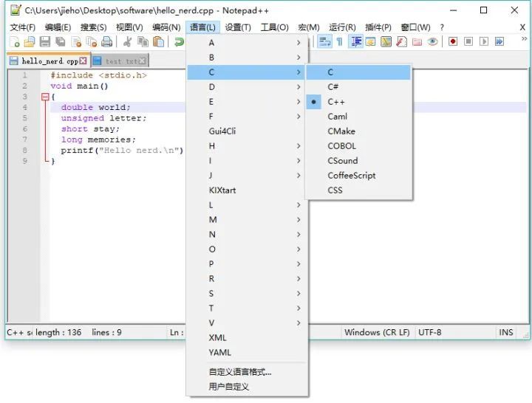Viewport: 532px width, 403px height.
Task: Expand the H language submenu
Action: (247, 146)
